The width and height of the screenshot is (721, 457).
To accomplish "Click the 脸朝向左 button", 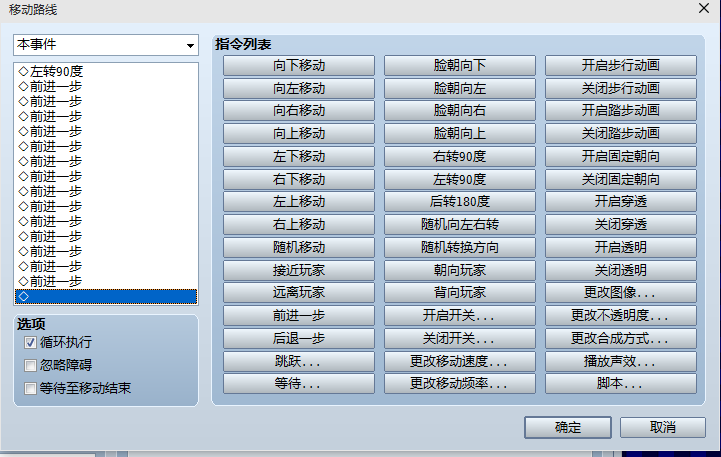I will click(x=460, y=88).
